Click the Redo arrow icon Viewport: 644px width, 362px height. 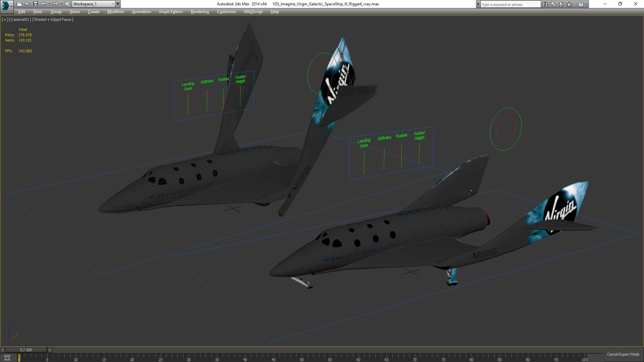(55, 4)
